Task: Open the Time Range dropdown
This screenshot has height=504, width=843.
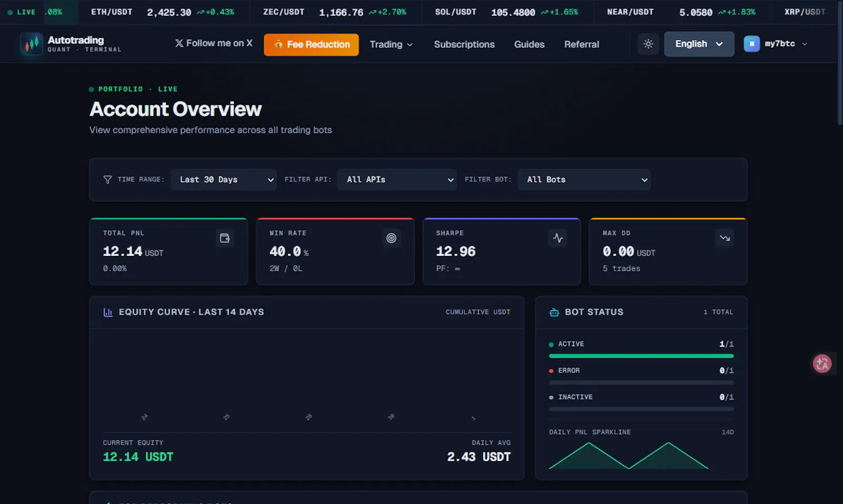Action: (223, 180)
